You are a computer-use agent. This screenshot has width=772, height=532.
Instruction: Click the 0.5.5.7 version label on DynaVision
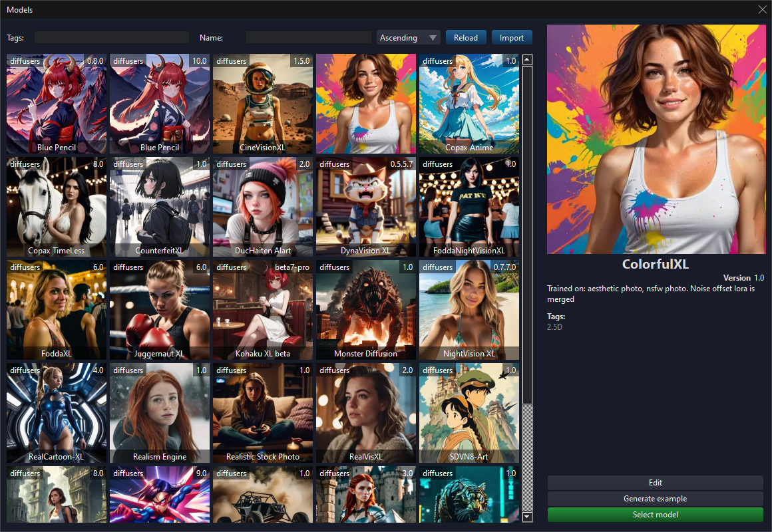tap(402, 164)
